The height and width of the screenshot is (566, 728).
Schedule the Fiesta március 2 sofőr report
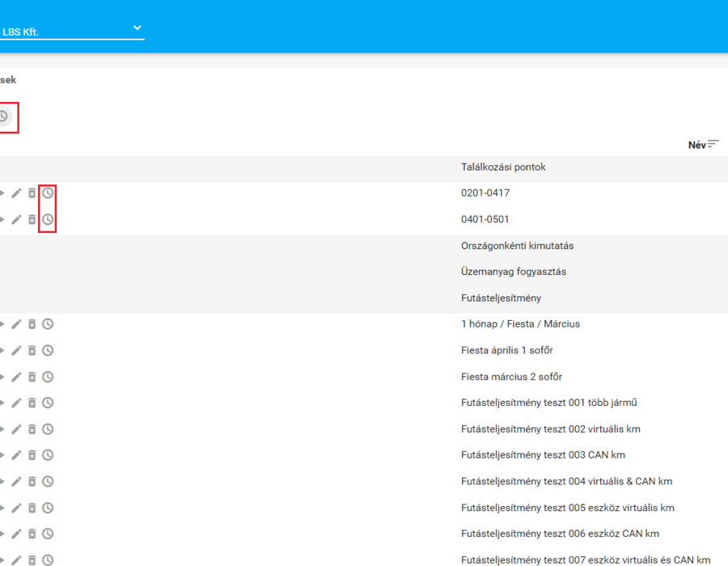pyautogui.click(x=48, y=377)
